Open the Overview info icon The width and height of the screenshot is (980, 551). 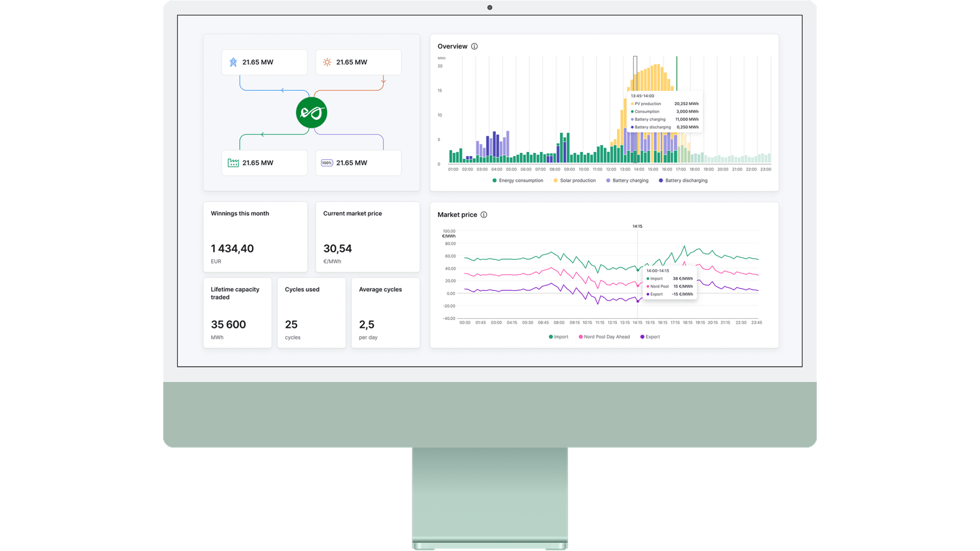[x=474, y=46]
